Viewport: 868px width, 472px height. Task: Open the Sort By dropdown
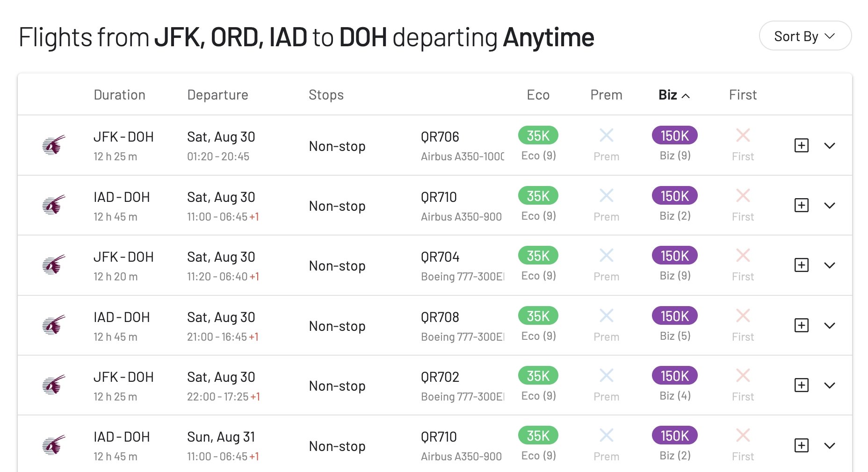coord(805,36)
